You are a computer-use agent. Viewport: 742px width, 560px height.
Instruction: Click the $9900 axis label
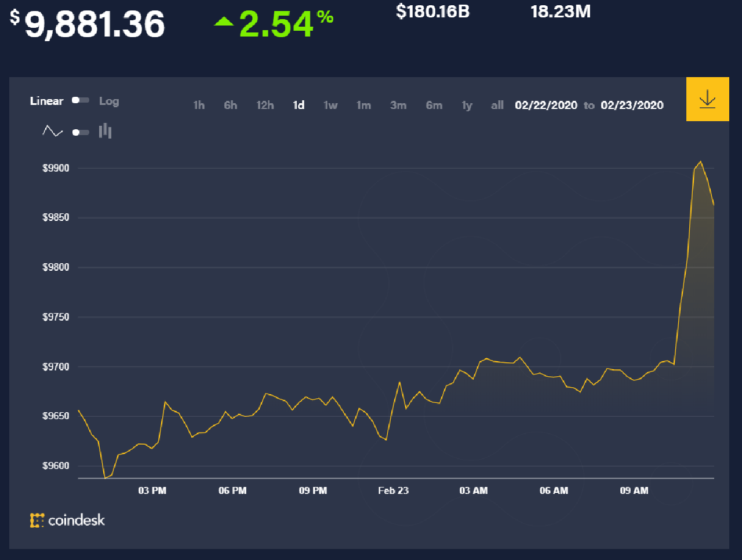(56, 168)
